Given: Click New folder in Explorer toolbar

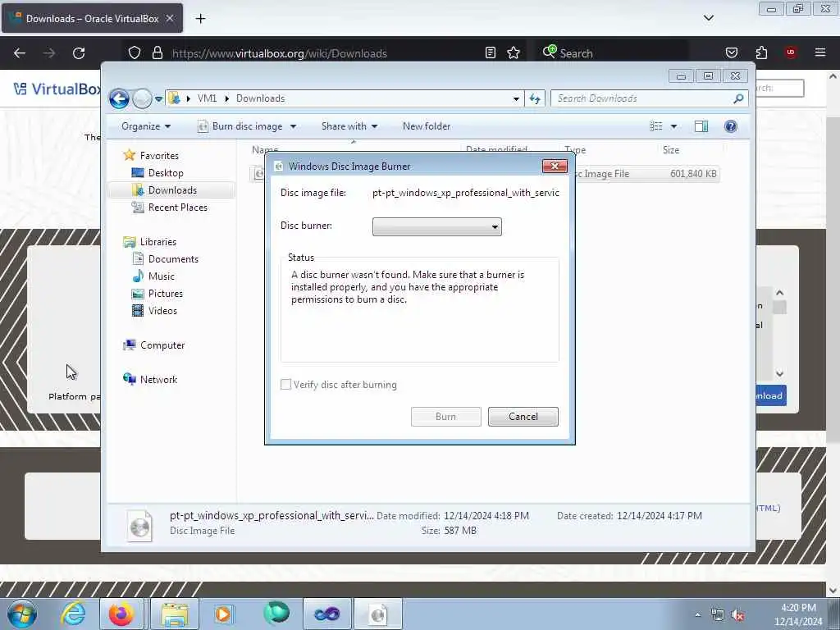Looking at the screenshot, I should pos(427,126).
